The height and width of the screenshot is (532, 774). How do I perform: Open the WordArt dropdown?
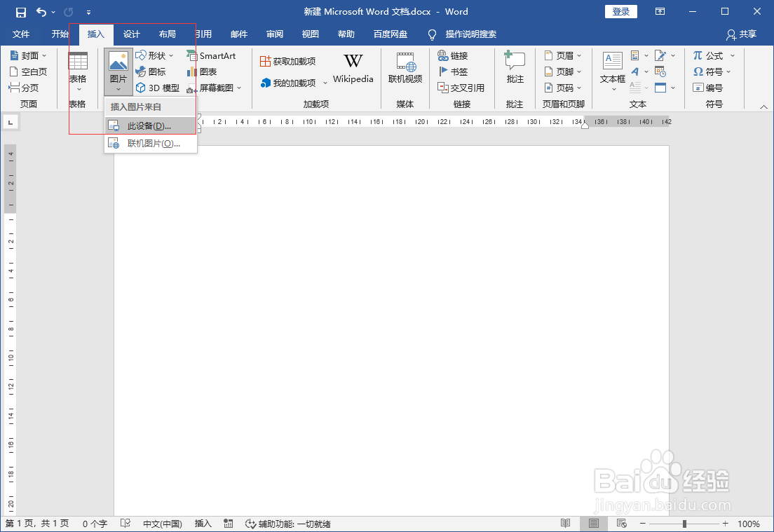pos(646,72)
